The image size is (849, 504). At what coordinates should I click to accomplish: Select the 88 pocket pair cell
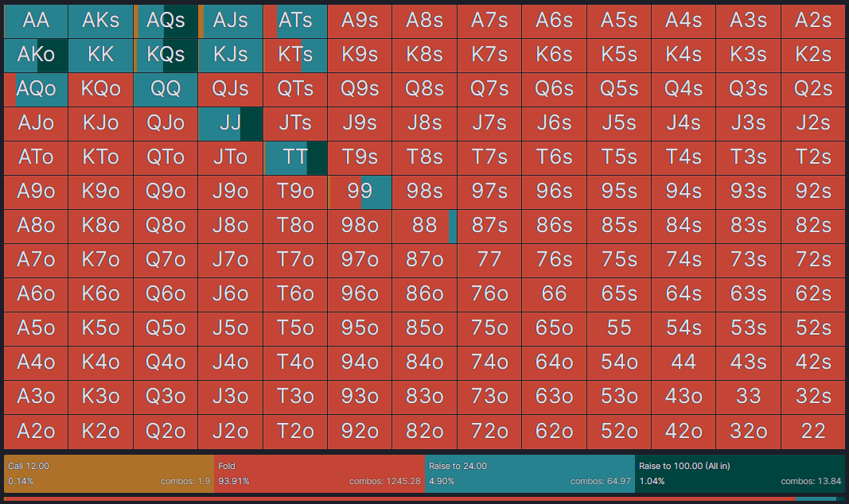click(424, 226)
